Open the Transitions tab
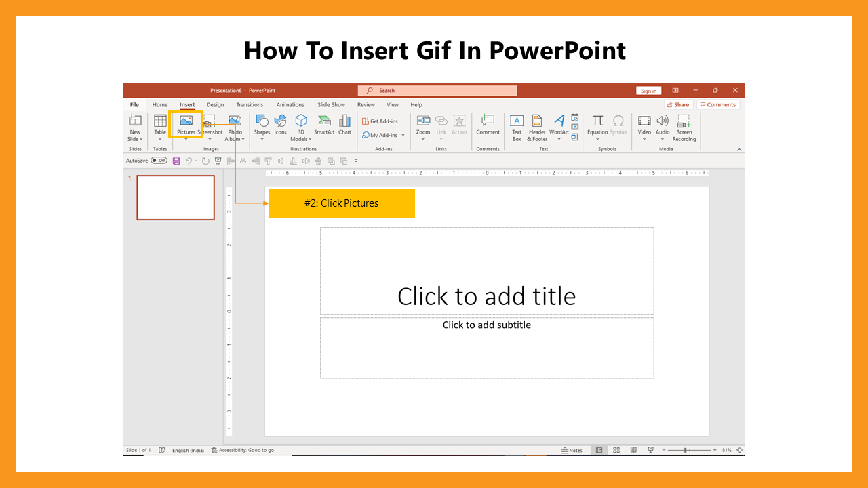Screen dimensions: 868x488 (x=250, y=105)
